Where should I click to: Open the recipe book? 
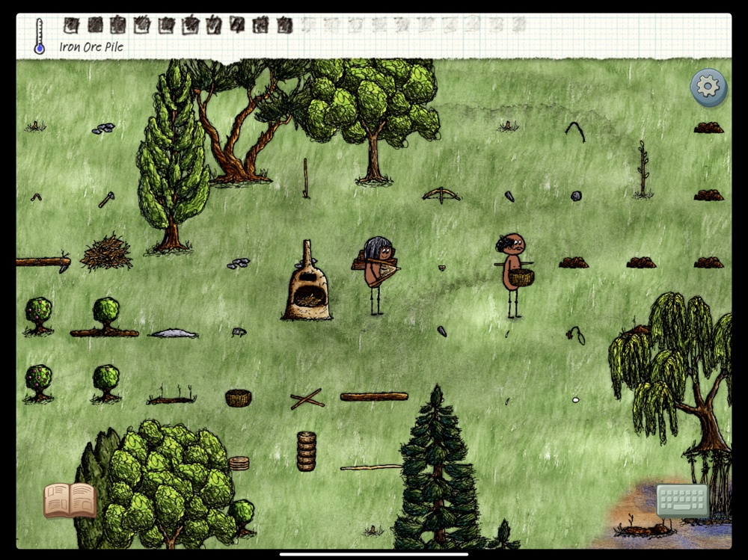(x=70, y=499)
